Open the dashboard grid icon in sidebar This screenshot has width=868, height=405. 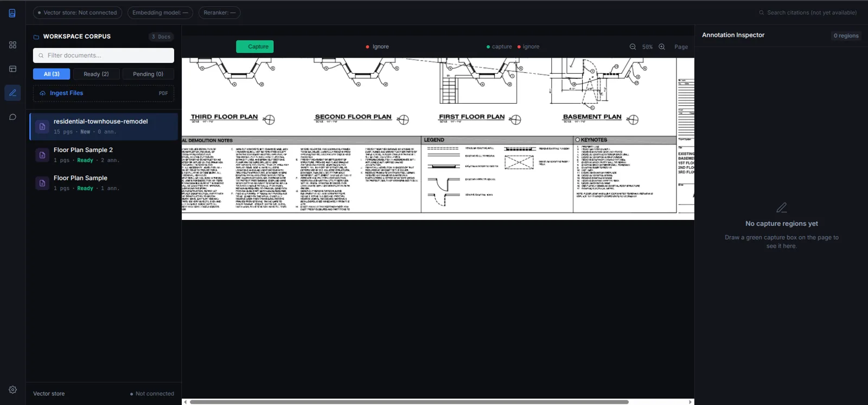coord(12,45)
